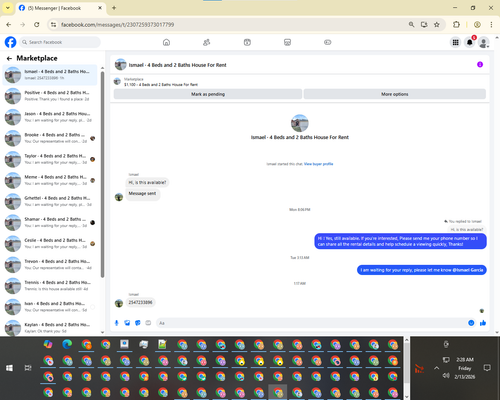The image size is (500, 400).
Task: Open Ceslie conversation in chat list
Action: (x=50, y=243)
